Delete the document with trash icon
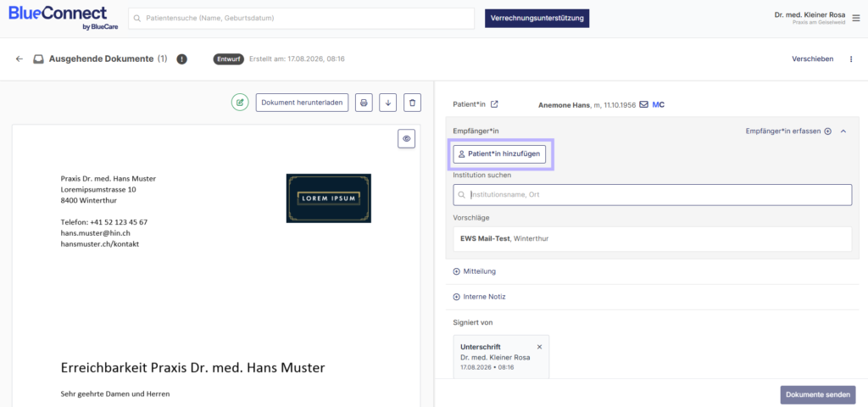This screenshot has width=868, height=407. click(x=413, y=103)
